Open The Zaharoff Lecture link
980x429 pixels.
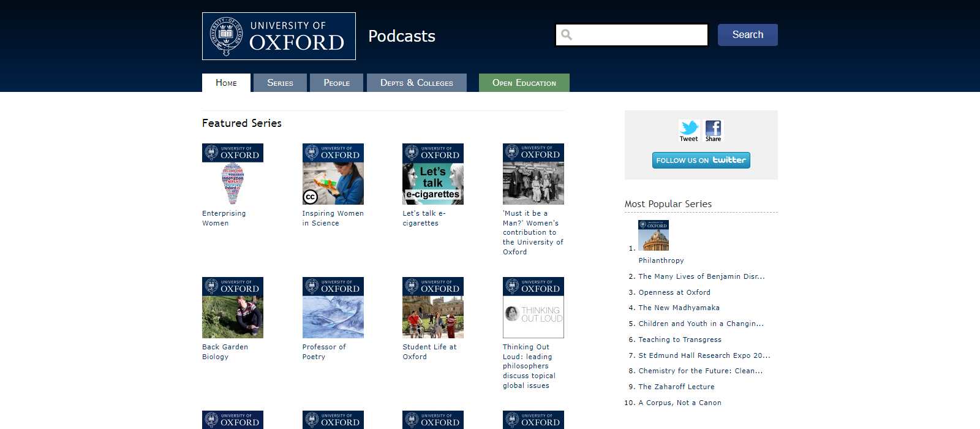(x=676, y=387)
